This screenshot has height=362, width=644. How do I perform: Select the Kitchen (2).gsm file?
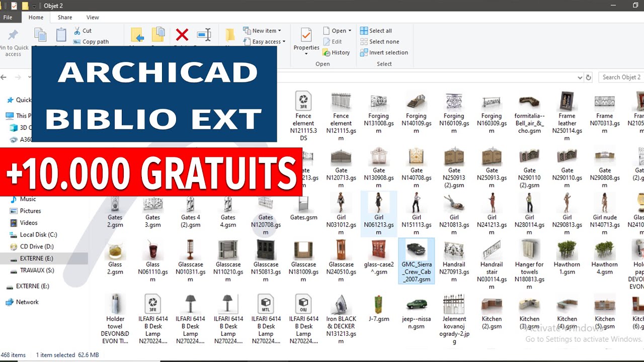[492, 312]
